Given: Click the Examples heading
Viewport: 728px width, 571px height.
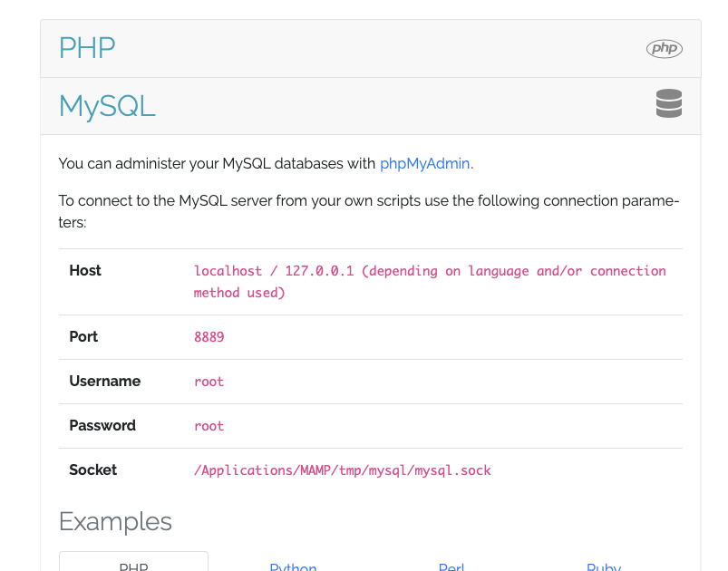Looking at the screenshot, I should tap(115, 521).
